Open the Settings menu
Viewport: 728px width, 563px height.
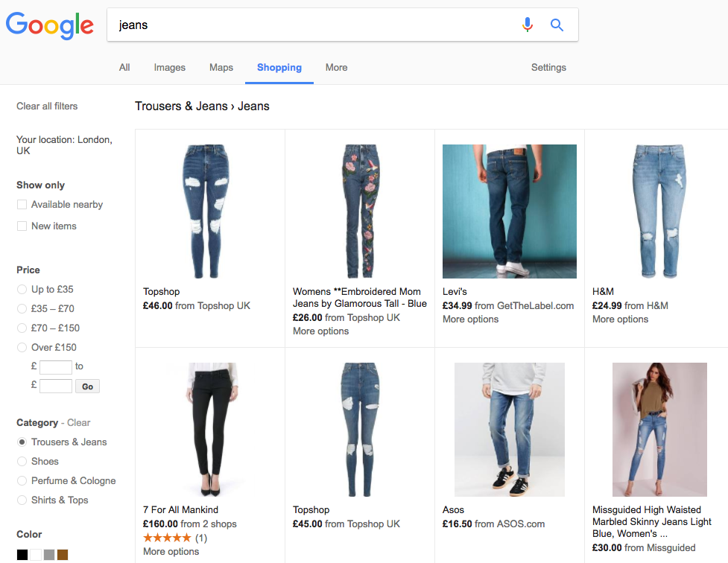click(x=548, y=67)
